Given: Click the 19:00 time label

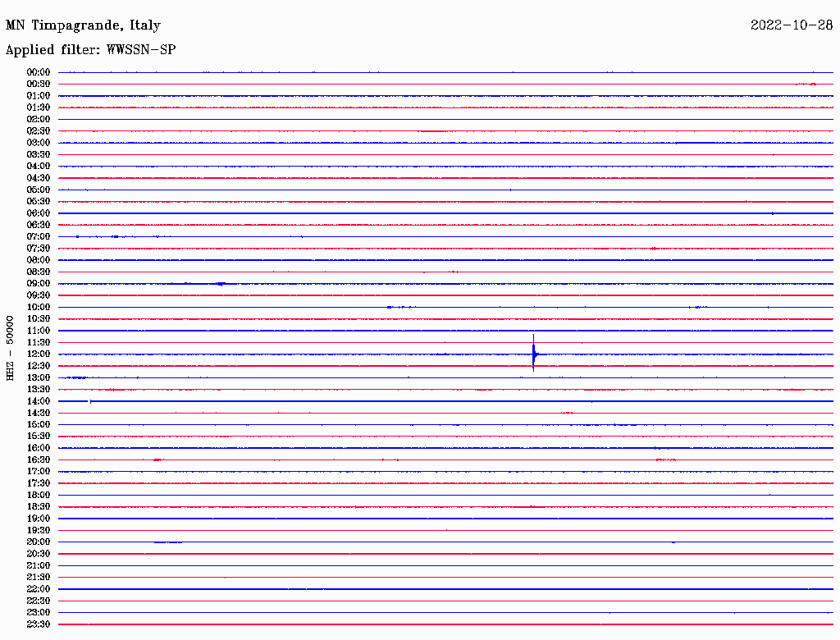Looking at the screenshot, I should click(39, 519).
